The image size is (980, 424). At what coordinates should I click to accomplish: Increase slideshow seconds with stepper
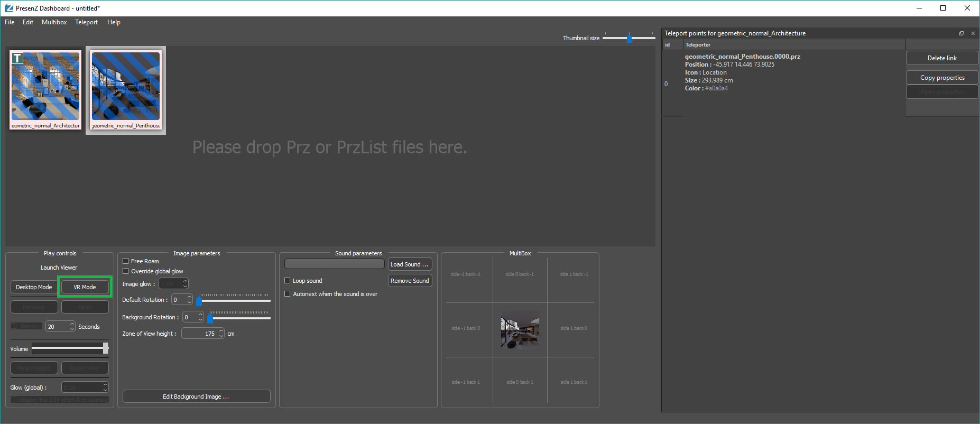coord(72,324)
